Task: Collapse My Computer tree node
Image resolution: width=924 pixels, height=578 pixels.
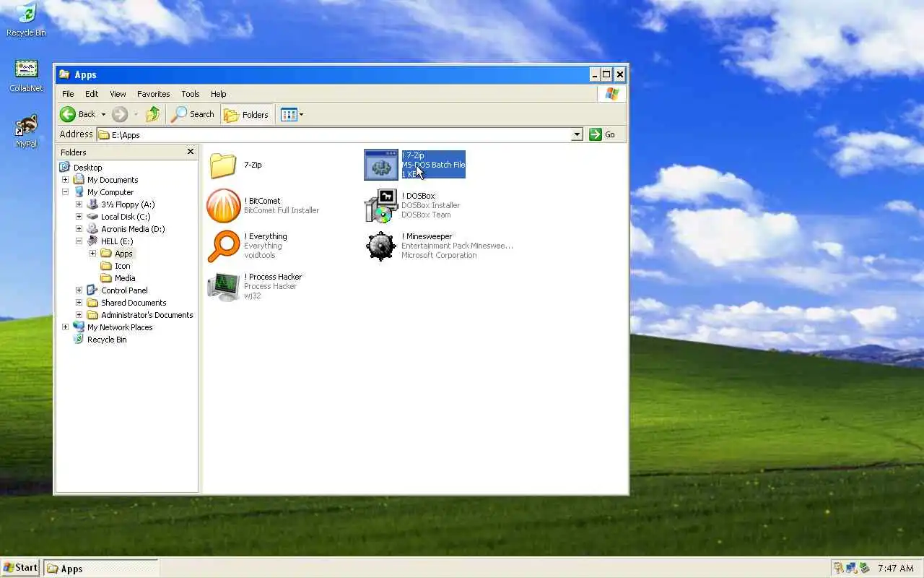Action: tap(65, 192)
